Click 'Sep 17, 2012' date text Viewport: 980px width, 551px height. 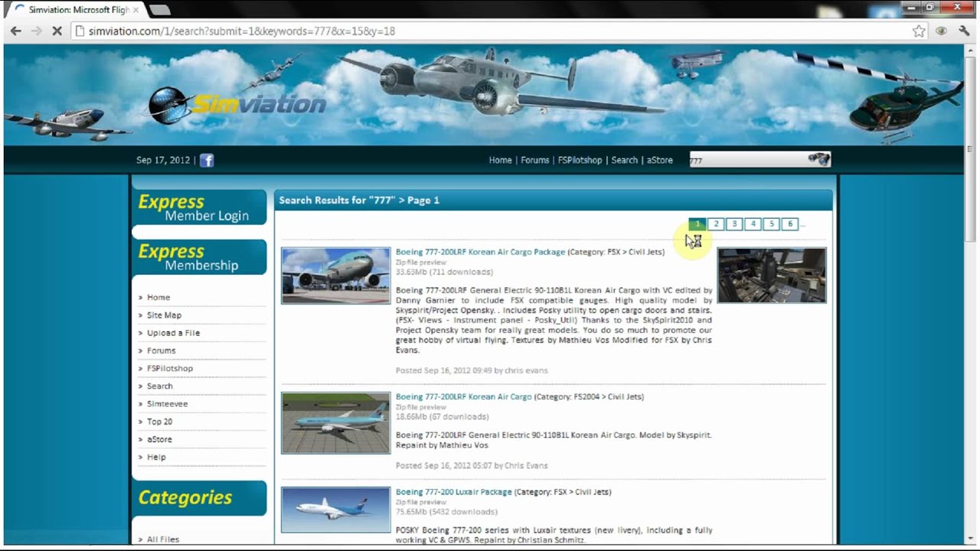pos(162,160)
